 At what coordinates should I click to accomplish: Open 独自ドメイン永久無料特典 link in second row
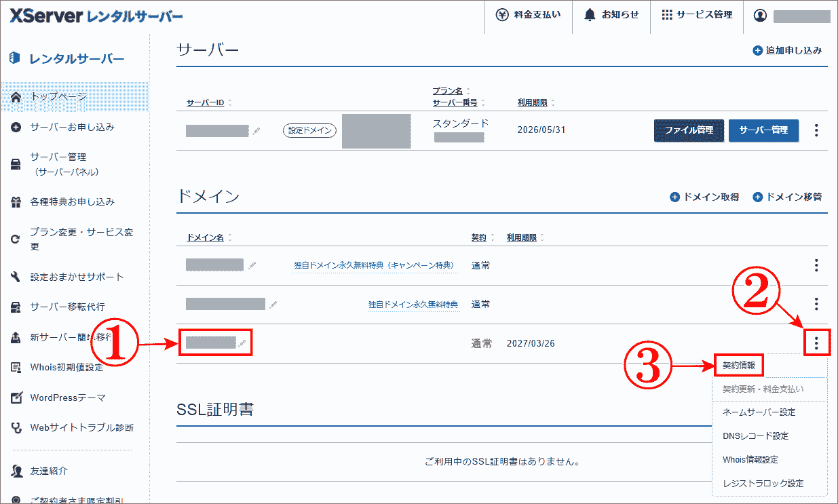(x=413, y=305)
